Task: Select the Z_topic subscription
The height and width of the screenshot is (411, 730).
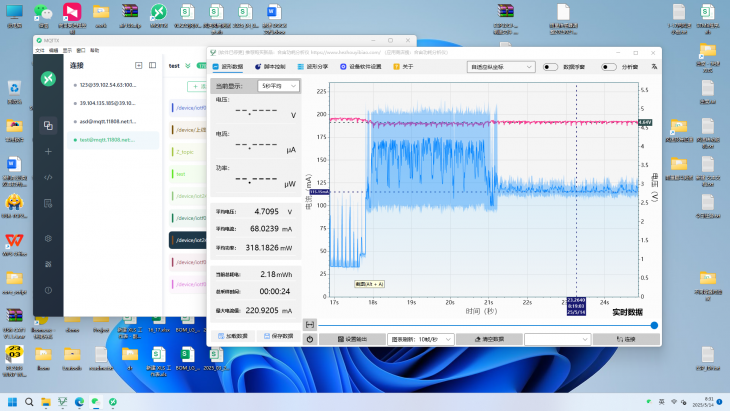Action: pyautogui.click(x=188, y=152)
